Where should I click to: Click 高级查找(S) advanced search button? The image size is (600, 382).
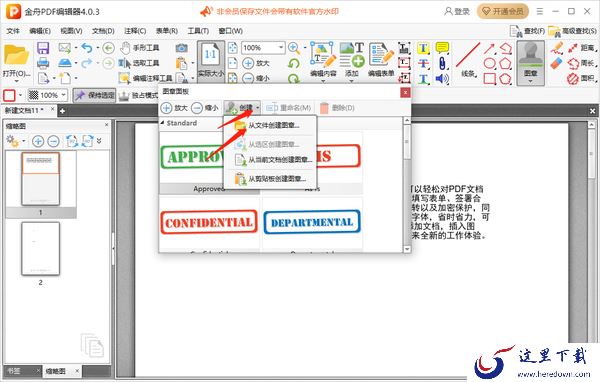point(573,31)
